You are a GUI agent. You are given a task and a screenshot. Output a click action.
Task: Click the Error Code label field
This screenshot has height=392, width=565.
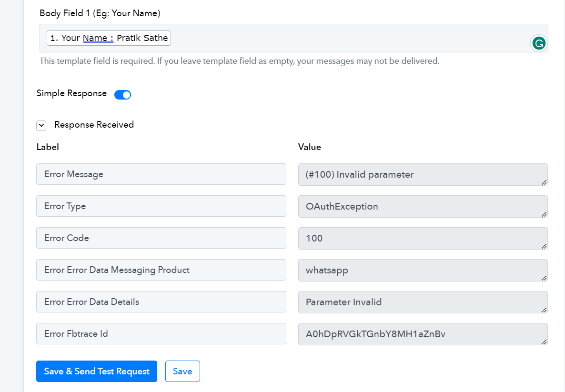[161, 238]
